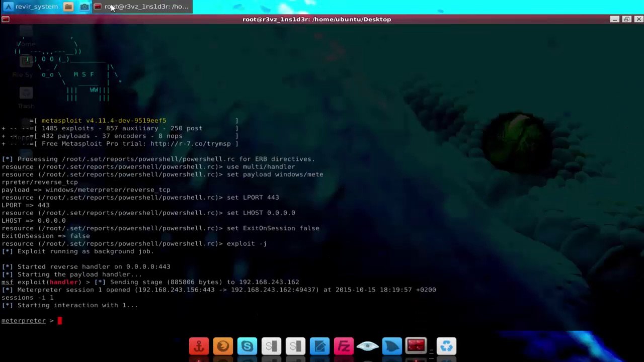Click the 'ExitOnSession => false' output line
This screenshot has height=362, width=644.
[46, 236]
